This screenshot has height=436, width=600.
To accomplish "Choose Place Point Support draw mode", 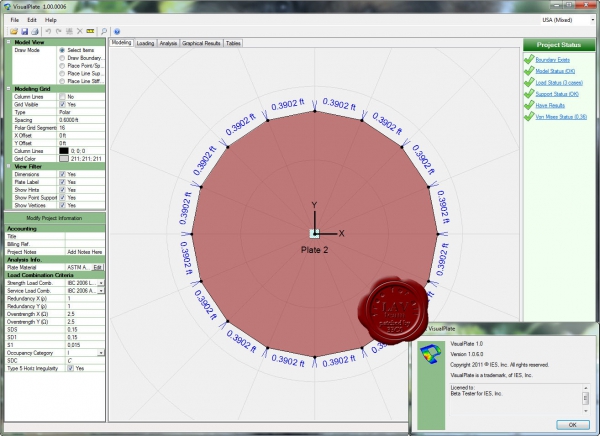I will point(62,66).
